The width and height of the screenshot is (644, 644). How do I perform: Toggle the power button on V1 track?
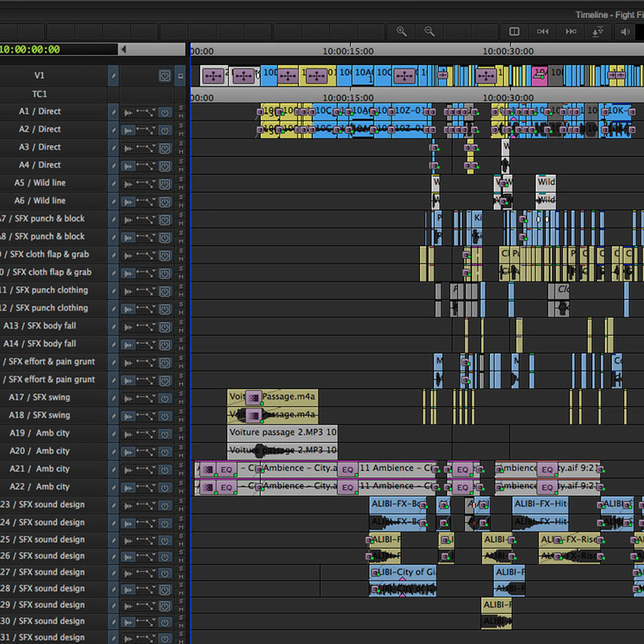click(x=165, y=76)
